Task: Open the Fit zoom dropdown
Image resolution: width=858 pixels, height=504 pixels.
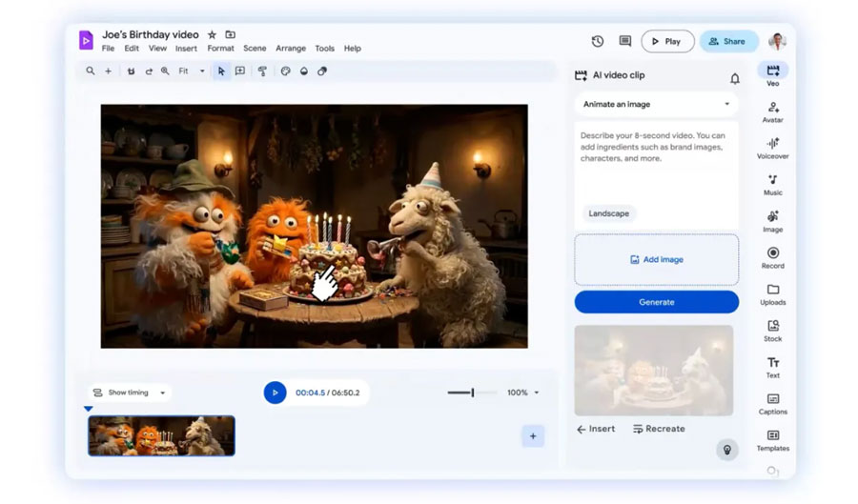Action: [x=190, y=71]
